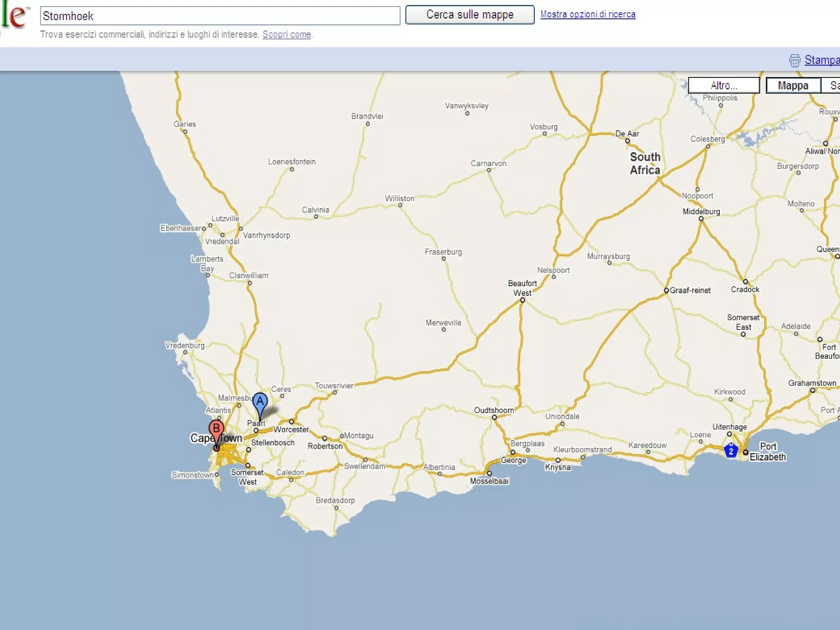840x630 pixels.
Task: Click the South Africa country label
Action: (645, 163)
